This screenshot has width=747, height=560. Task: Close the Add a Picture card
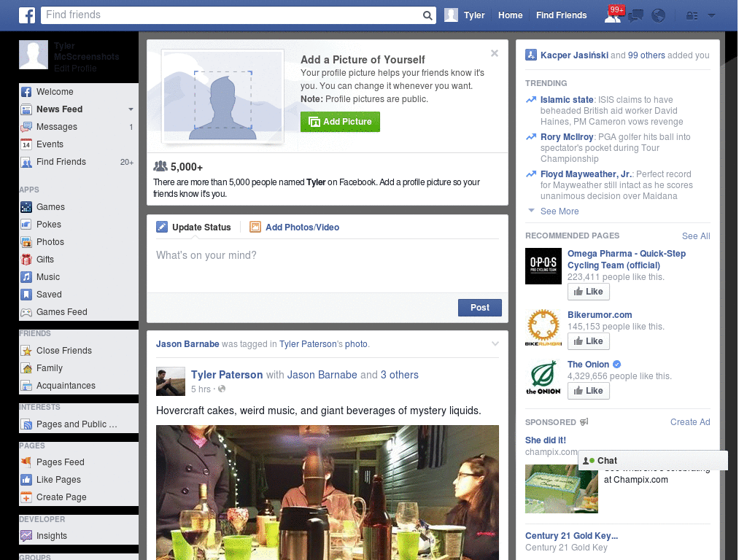point(495,53)
